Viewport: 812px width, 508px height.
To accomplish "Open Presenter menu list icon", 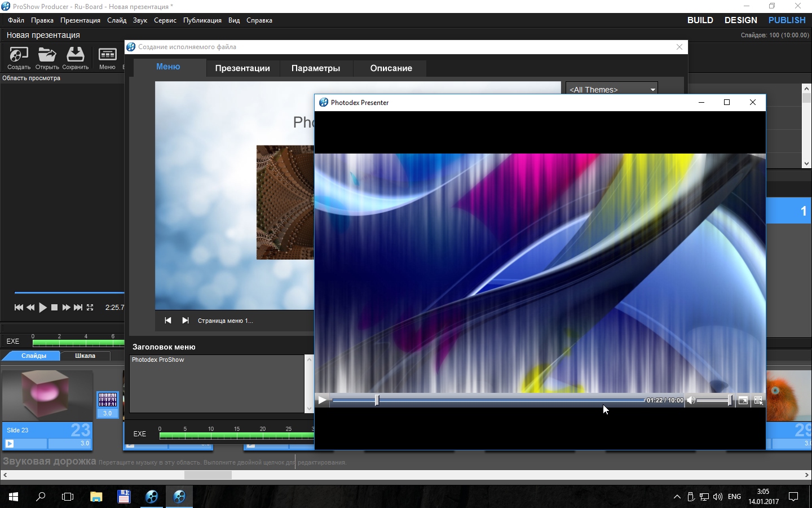I will (758, 400).
